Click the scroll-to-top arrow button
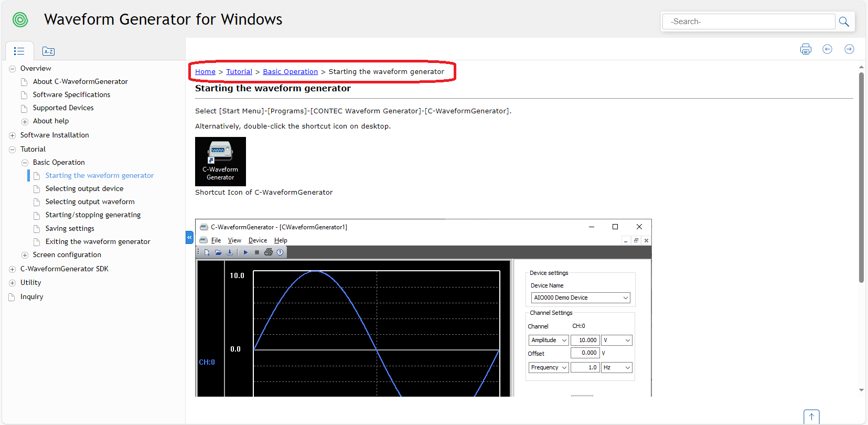868x425 pixels. coord(811,417)
